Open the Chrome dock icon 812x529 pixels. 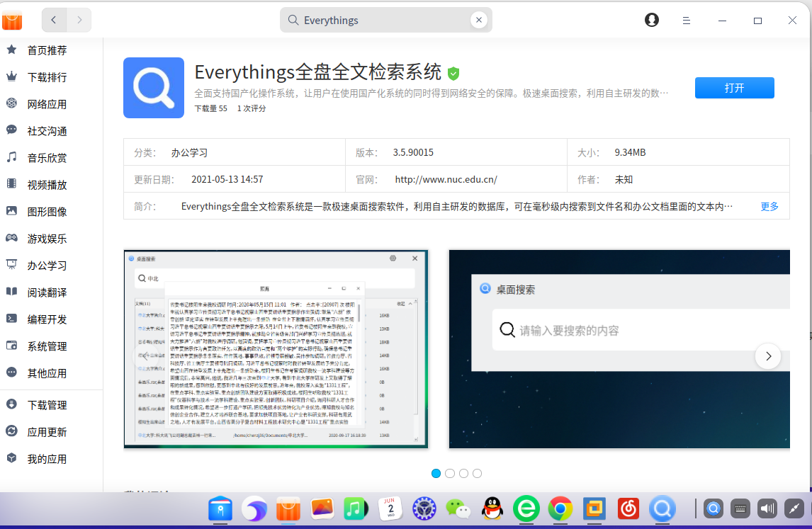tap(560, 509)
